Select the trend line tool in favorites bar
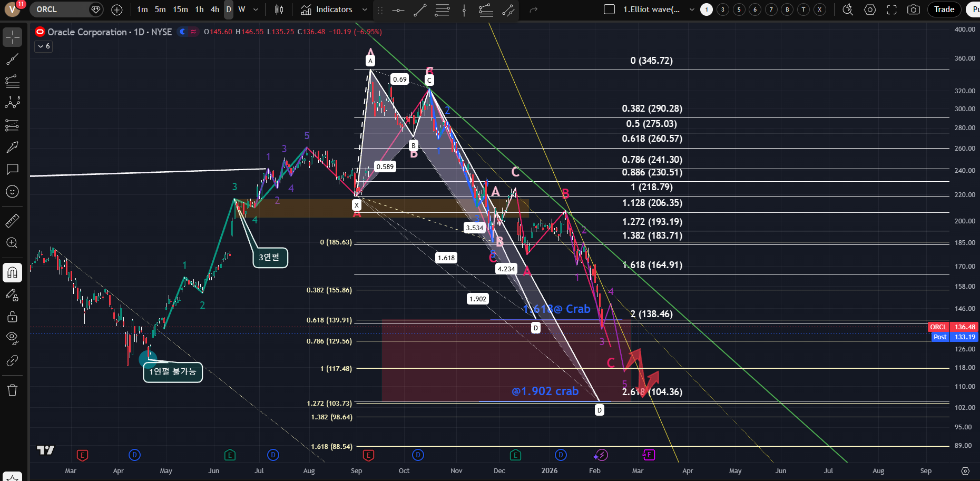 coord(420,10)
